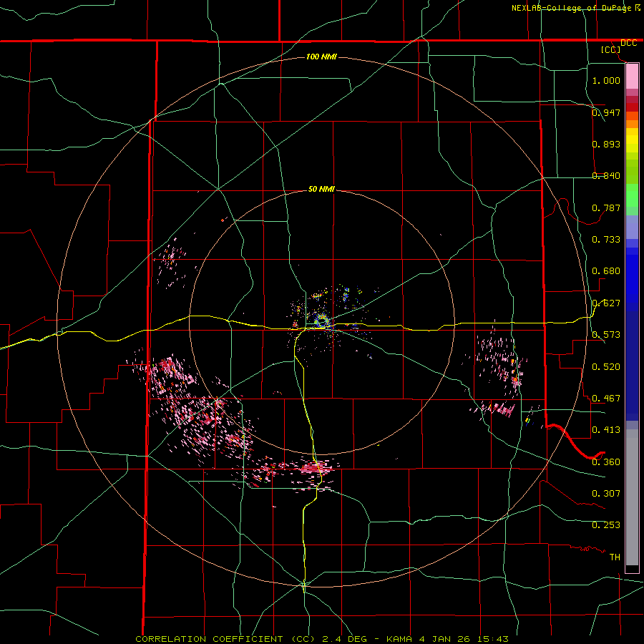The image size is (644, 644).
Task: Select the 50 NMI range ring label
Action: [321, 189]
